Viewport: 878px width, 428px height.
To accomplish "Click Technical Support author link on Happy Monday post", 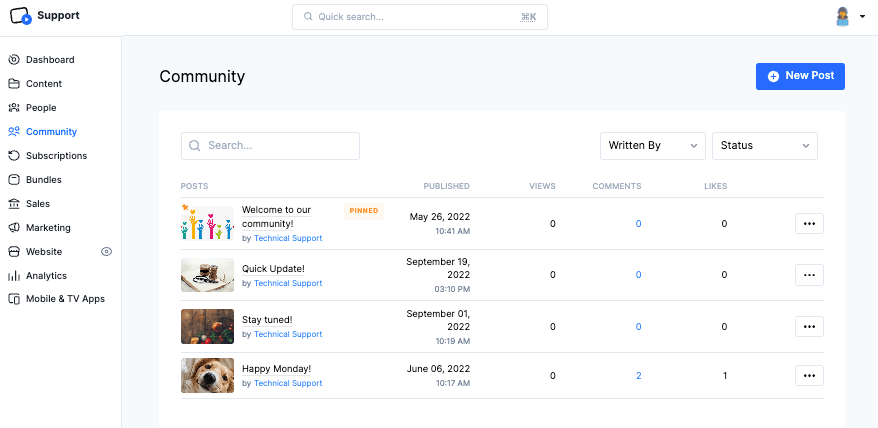I will click(288, 384).
